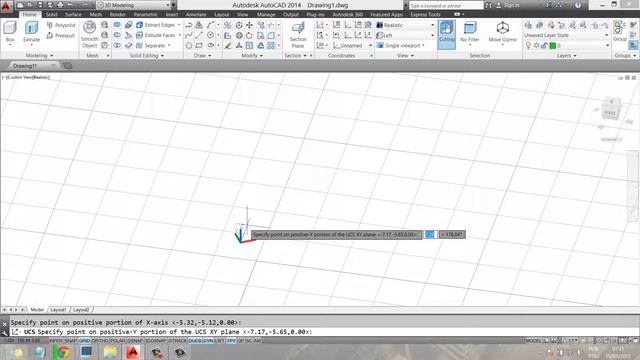640x360 pixels.
Task: Click the dynamic input distance field
Action: click(x=430, y=234)
